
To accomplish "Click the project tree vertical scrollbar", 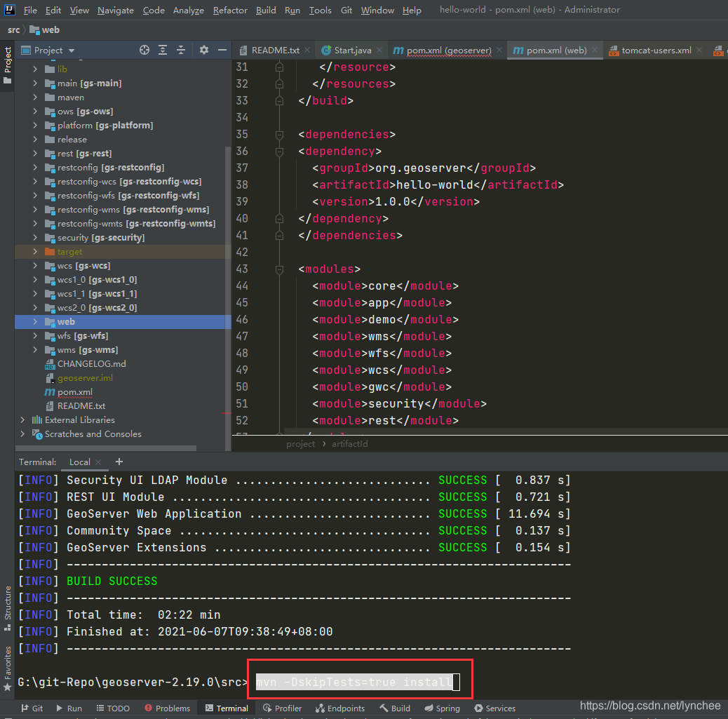I will click(227, 297).
